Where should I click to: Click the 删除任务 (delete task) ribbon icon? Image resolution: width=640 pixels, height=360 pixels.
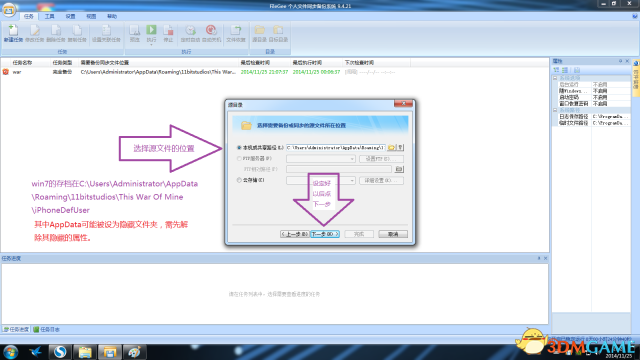(56, 33)
